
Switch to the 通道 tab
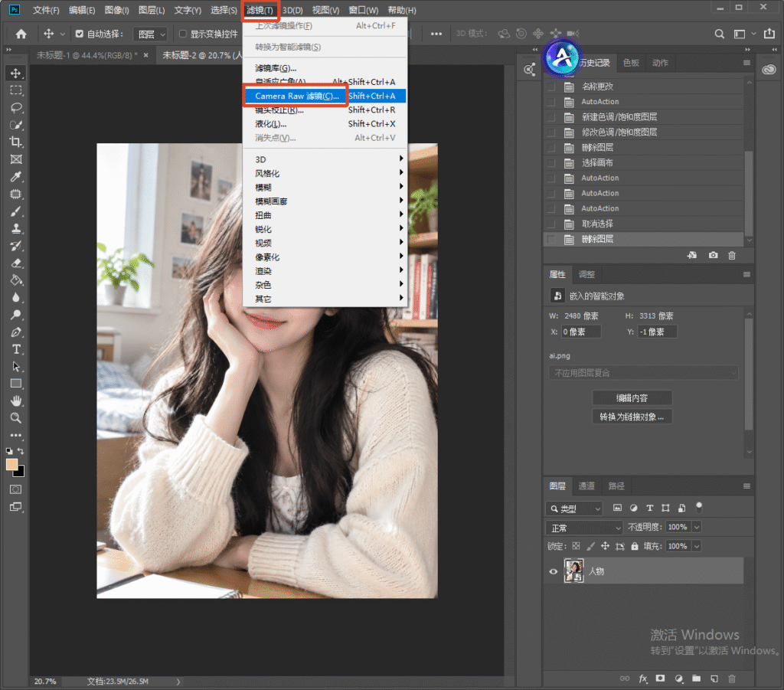[586, 486]
